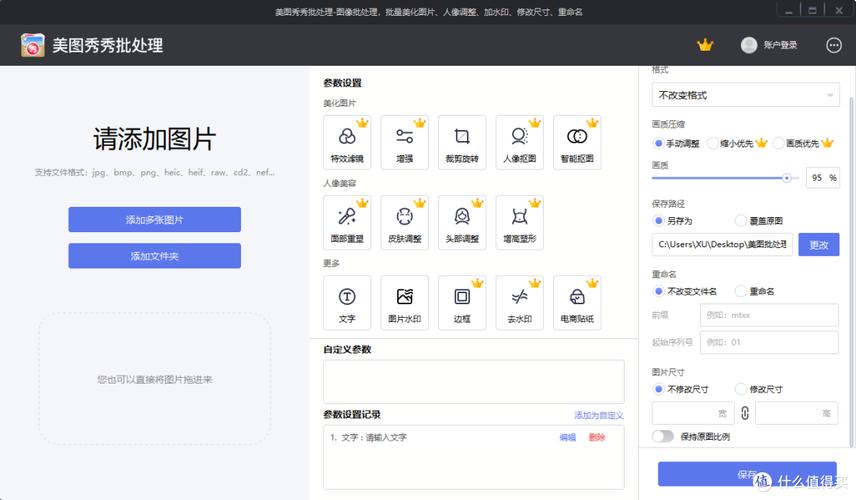
Task: Click the height 高 input field
Action: point(796,413)
